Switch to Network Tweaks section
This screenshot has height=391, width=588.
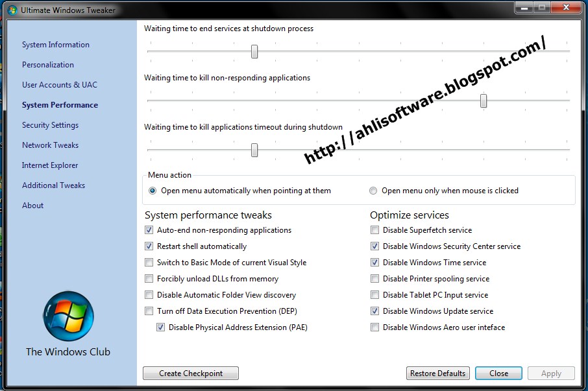50,145
